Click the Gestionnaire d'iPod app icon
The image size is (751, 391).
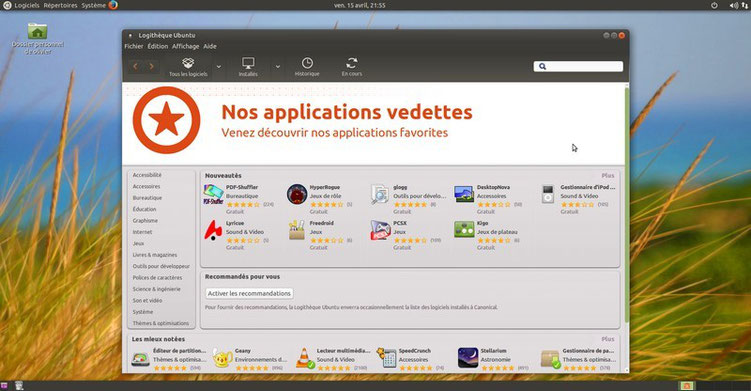[x=548, y=195]
